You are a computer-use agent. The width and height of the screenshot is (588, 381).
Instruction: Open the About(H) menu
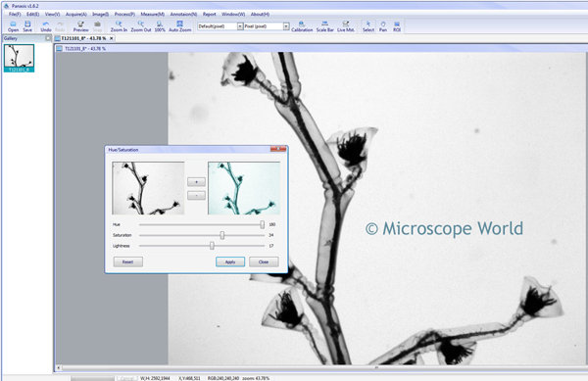click(x=260, y=15)
